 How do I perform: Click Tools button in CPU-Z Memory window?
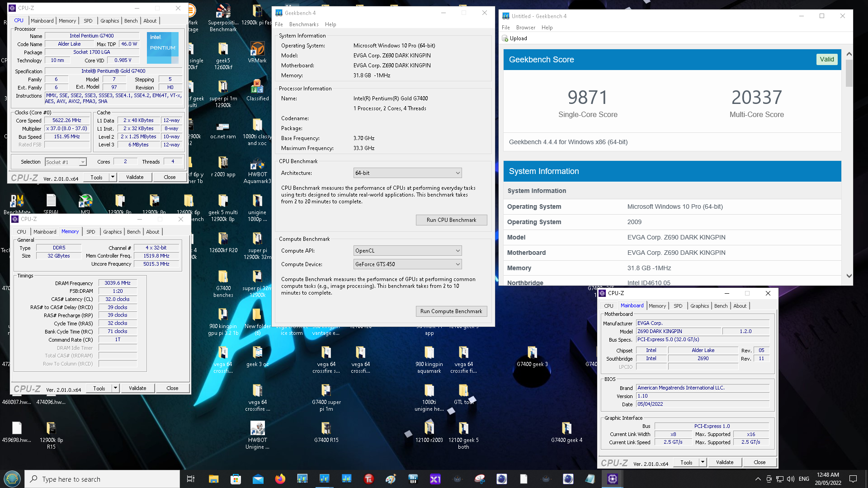99,388
